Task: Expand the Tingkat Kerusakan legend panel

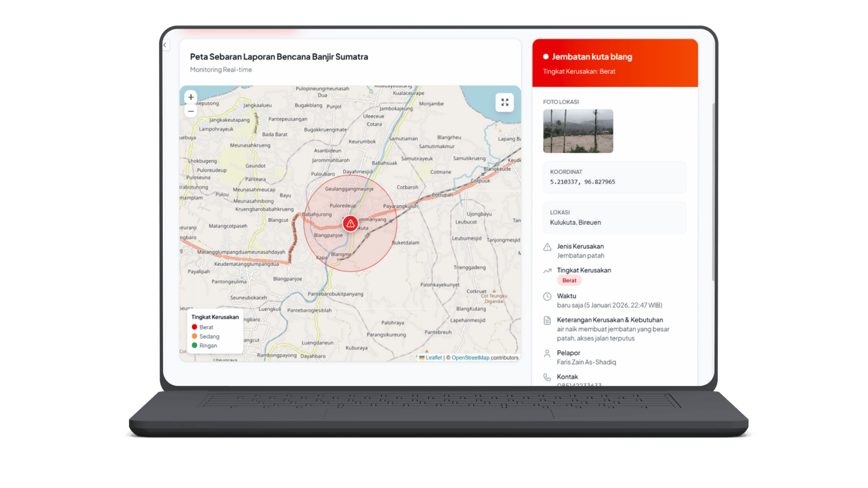Action: coord(215,317)
